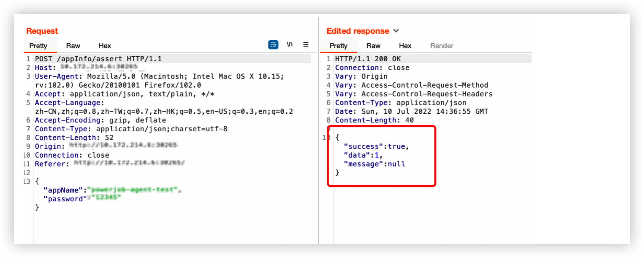Toggle the word wrap icon in Request panel
Image resolution: width=644 pixels, height=258 pixels.
273,45
